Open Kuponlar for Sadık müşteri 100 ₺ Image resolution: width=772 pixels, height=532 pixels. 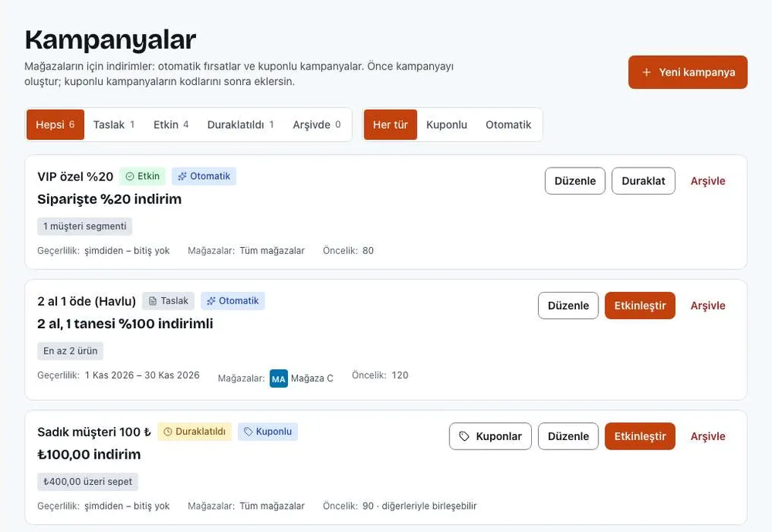point(490,436)
